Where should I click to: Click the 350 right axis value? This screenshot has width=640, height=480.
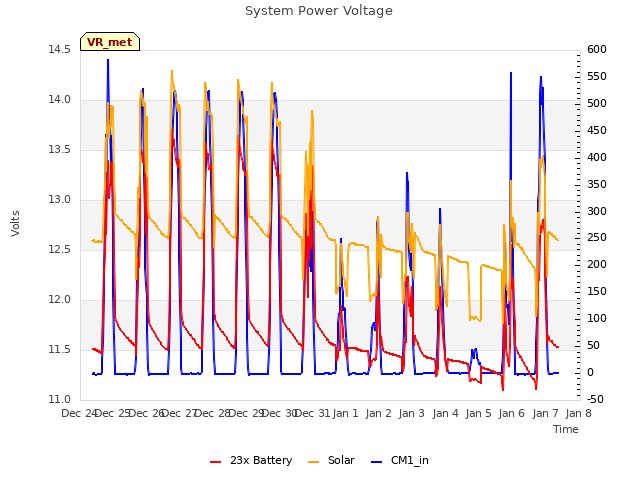click(x=597, y=184)
